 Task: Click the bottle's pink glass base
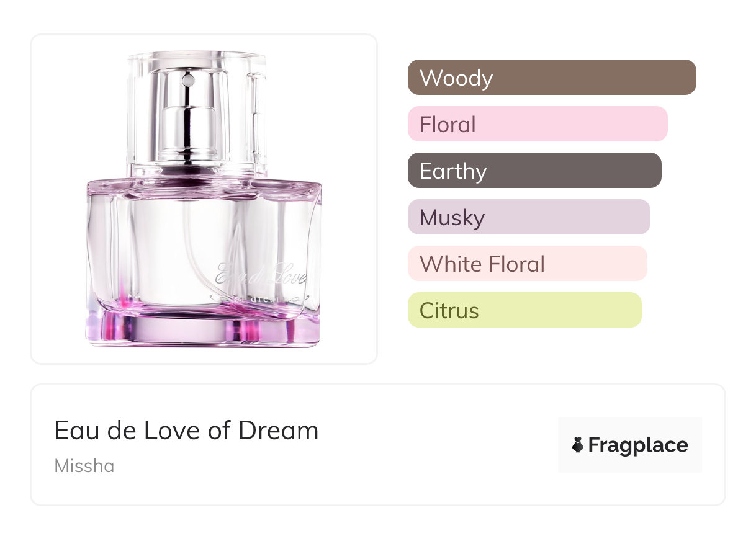pos(203,327)
